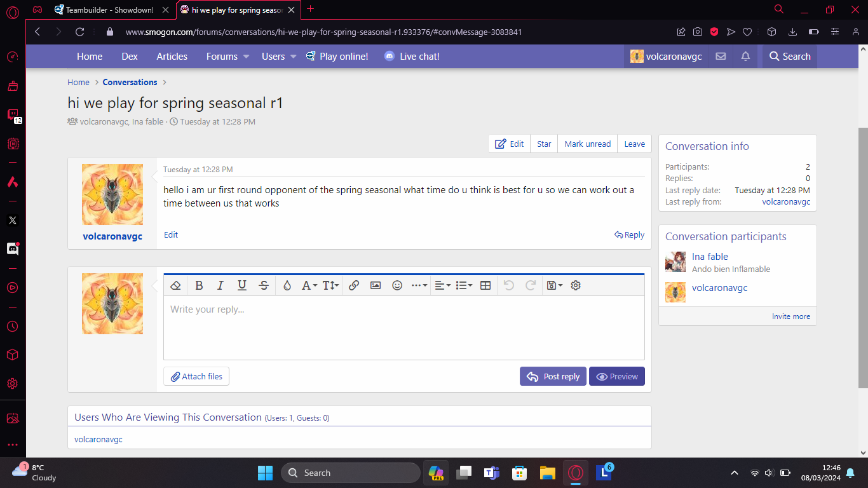868x488 pixels.
Task: Open the alerts bell icon
Action: coord(745,57)
